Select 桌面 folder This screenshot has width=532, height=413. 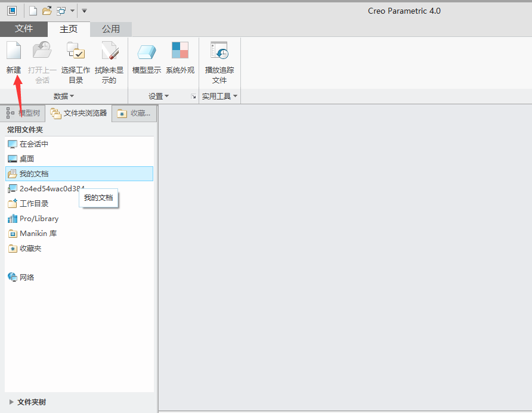pyautogui.click(x=79, y=159)
